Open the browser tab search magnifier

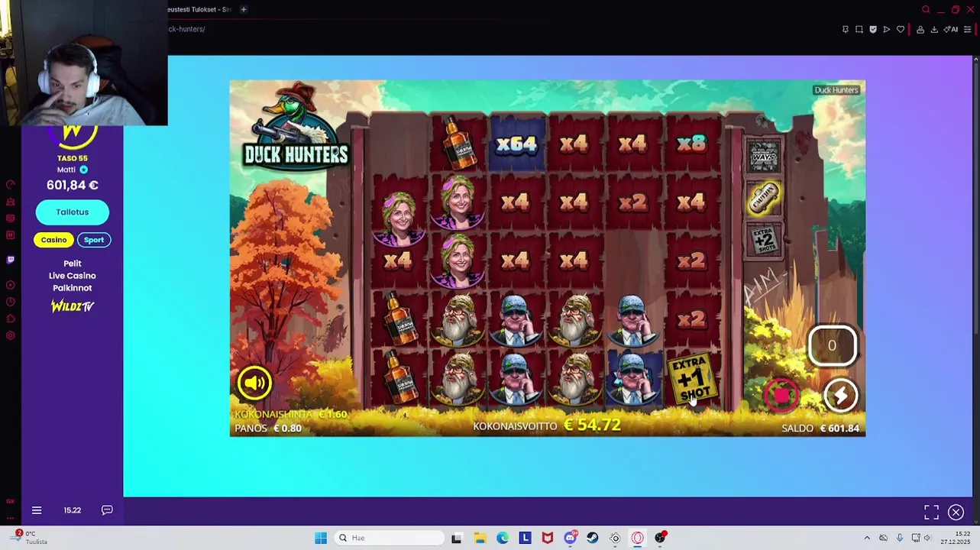(x=926, y=9)
